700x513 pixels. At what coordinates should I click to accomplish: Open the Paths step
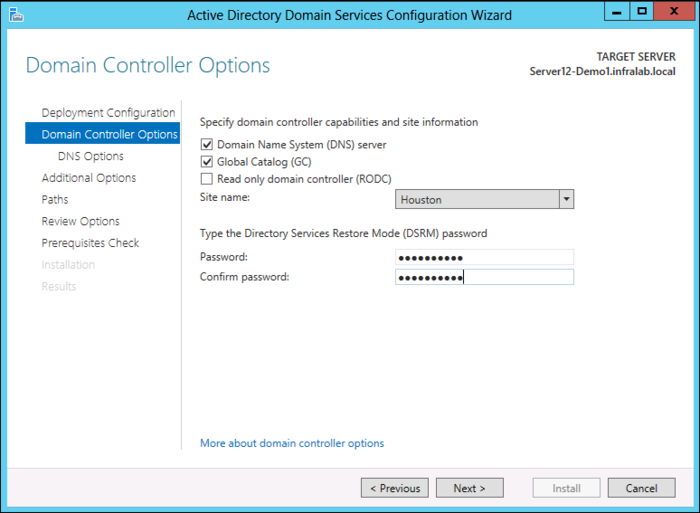point(55,200)
